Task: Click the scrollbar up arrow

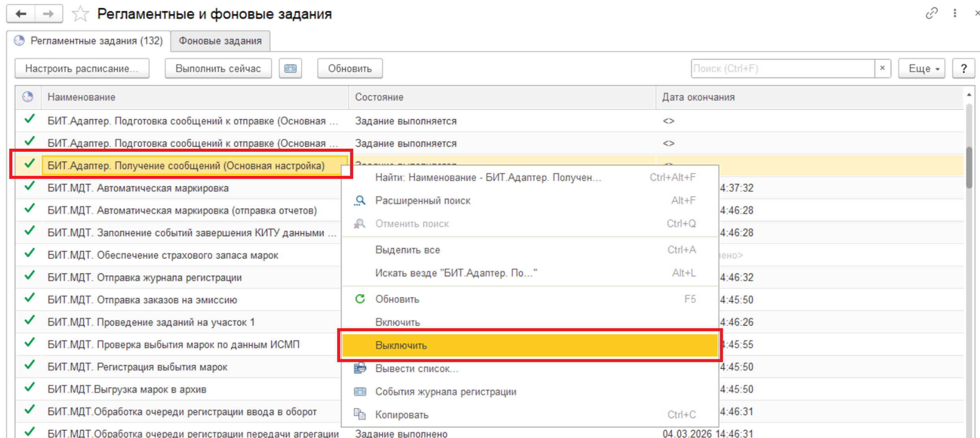Action: [969, 95]
